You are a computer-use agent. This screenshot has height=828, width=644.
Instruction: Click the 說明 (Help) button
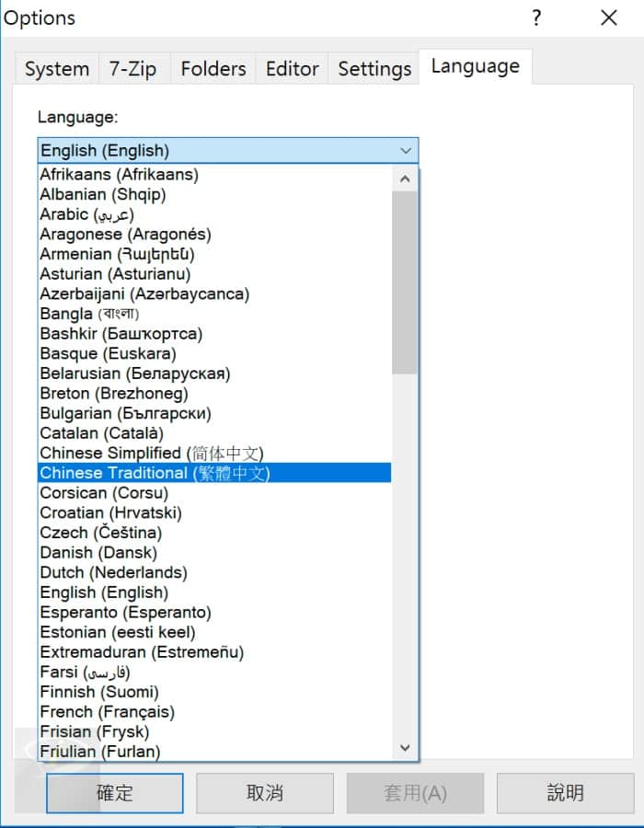coord(565,793)
